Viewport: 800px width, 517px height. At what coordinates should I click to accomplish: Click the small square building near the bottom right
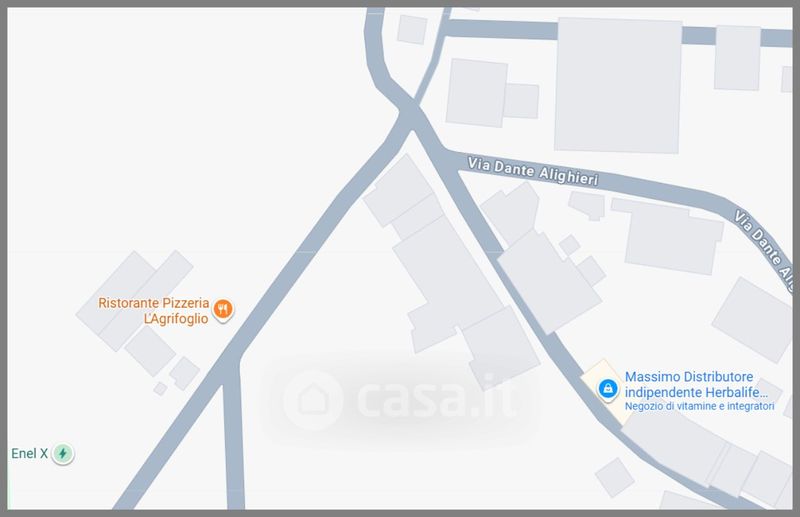pyautogui.click(x=614, y=477)
